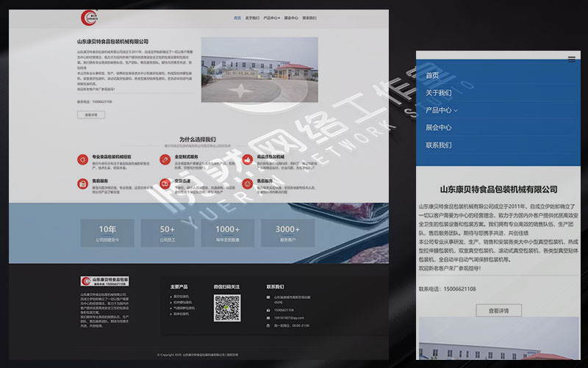
Task: Select 联系我们 in the desktop top navigation
Action: pyautogui.click(x=309, y=18)
